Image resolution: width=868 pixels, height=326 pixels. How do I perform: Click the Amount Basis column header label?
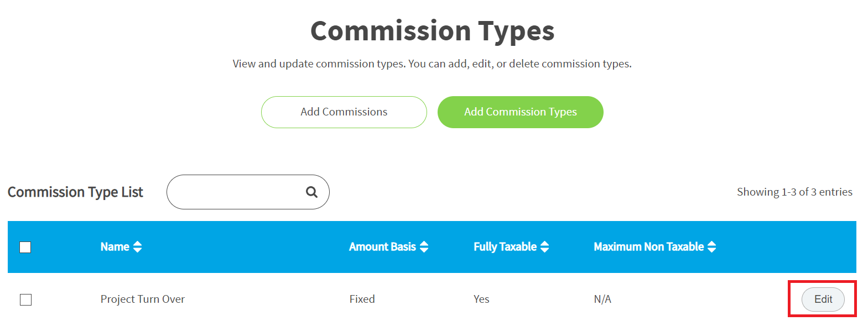tap(382, 247)
